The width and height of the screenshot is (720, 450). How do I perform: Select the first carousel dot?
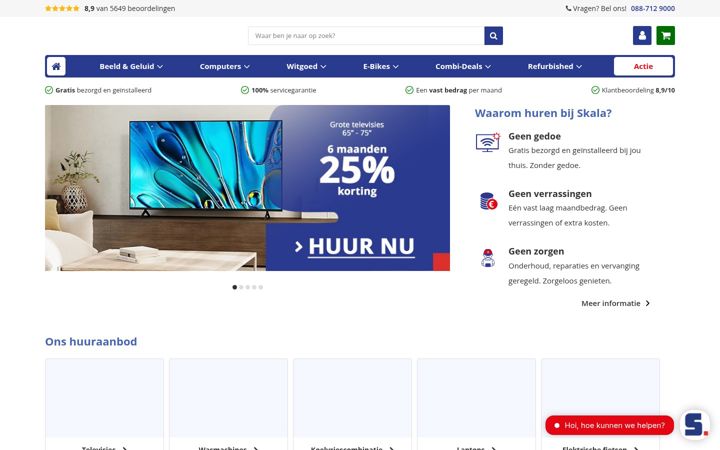tap(235, 287)
